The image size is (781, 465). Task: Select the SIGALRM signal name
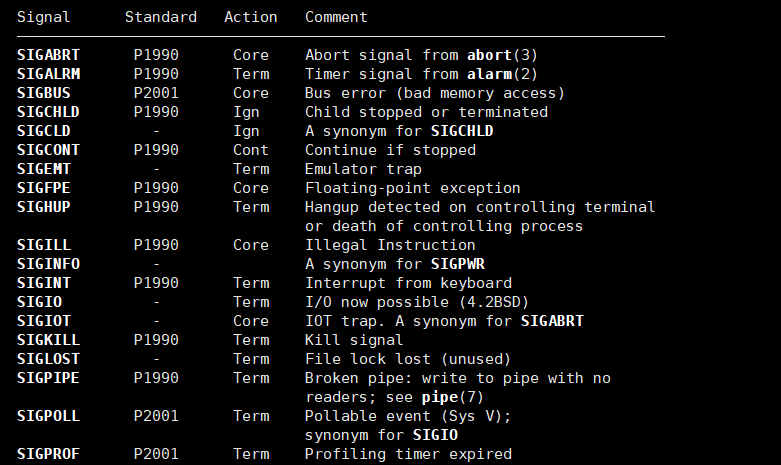[49, 74]
